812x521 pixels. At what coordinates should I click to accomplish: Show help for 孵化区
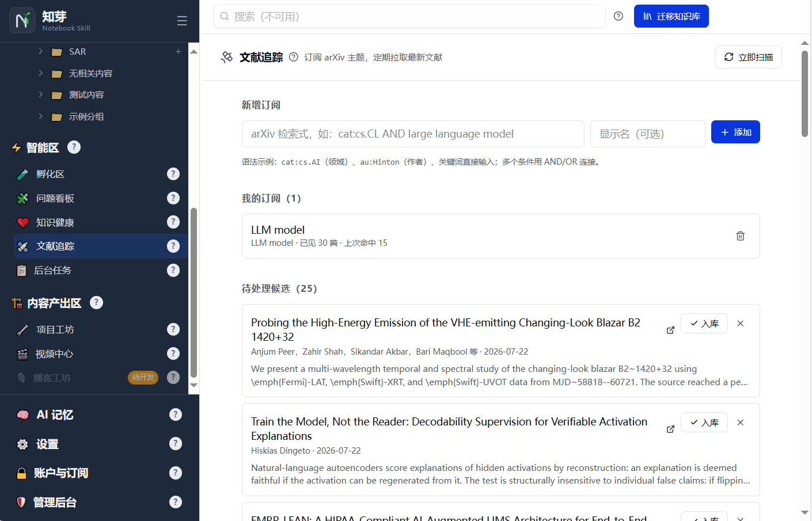173,174
